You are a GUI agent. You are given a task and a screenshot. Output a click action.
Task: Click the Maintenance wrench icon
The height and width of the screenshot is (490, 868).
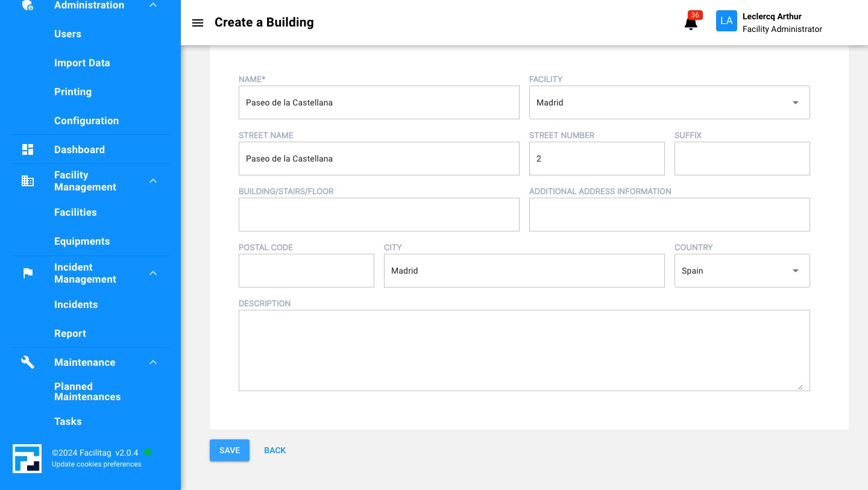pos(28,362)
